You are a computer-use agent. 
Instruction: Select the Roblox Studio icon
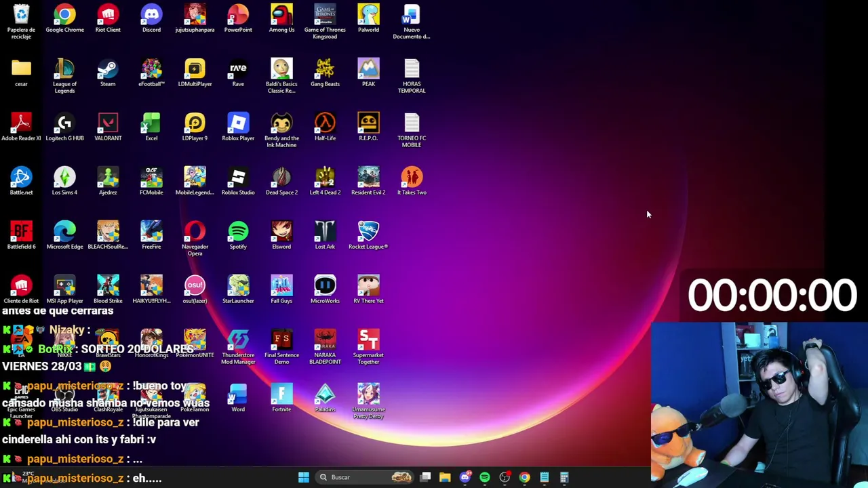[x=238, y=181]
